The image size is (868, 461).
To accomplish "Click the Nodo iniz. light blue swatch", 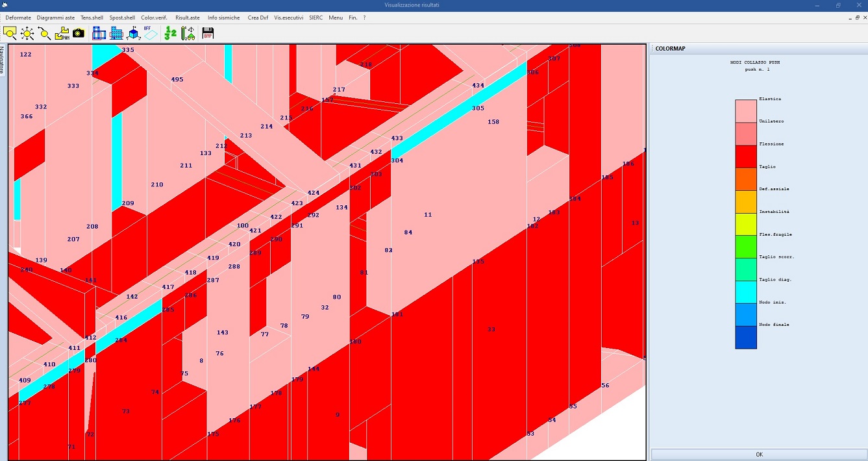I will coord(746,315).
